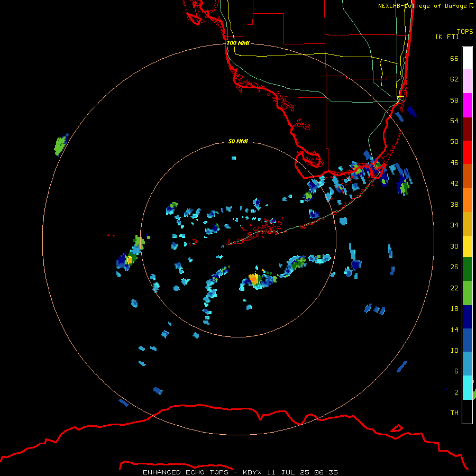The width and height of the screenshot is (476, 476).
Task: Click the 30 legend value
Action: [x=454, y=246]
